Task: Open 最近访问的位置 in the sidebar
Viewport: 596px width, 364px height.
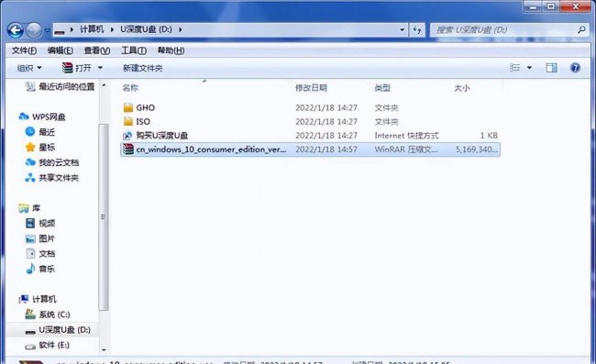Action: 60,86
